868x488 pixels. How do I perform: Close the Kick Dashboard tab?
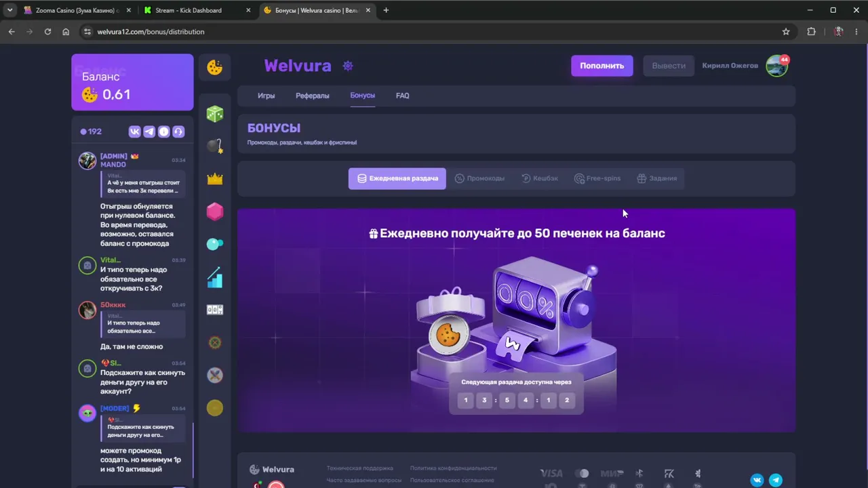[249, 10]
